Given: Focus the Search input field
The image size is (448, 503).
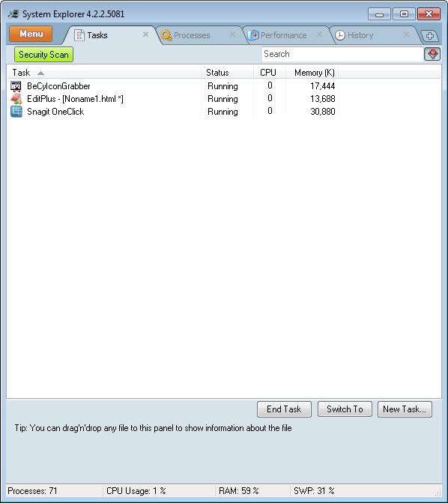Looking at the screenshot, I should [x=342, y=54].
